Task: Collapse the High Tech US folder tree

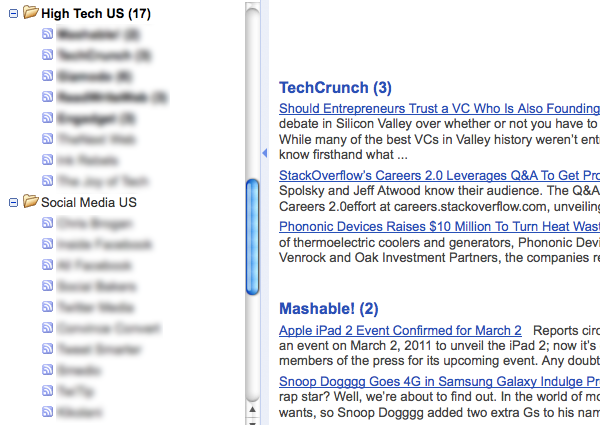Action: point(12,14)
